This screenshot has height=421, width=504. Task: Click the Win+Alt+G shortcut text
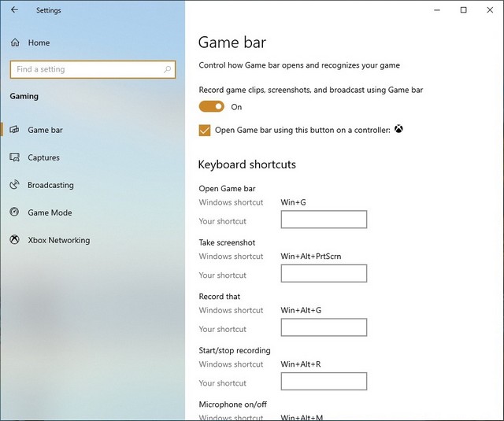tap(301, 310)
